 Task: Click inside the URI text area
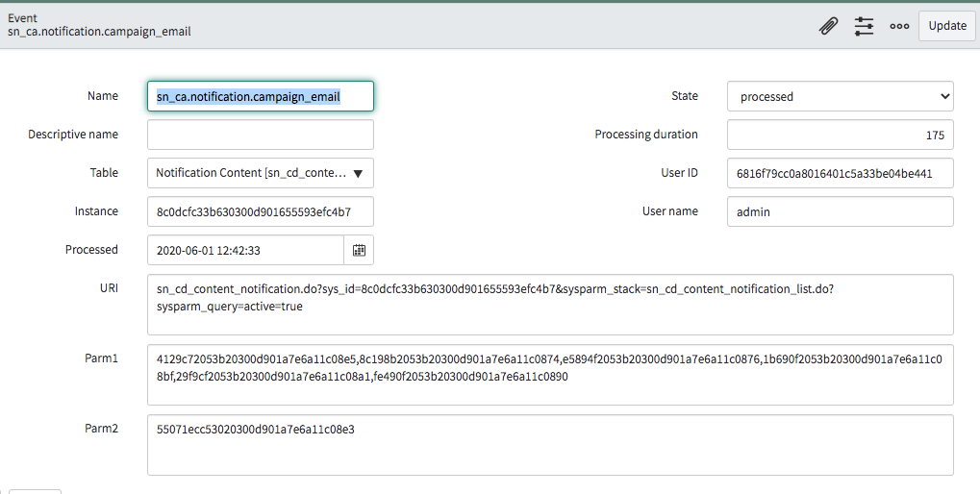pos(550,304)
